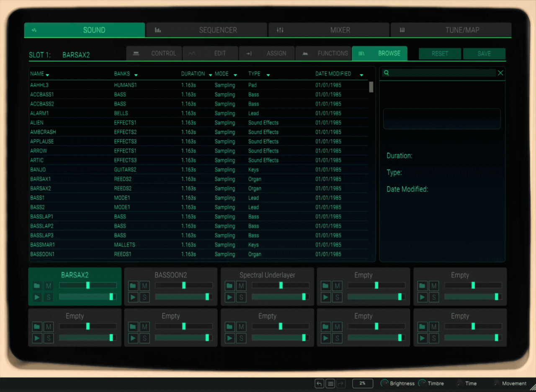The height and width of the screenshot is (392, 536).
Task: Click into the search input field
Action: pos(443,73)
